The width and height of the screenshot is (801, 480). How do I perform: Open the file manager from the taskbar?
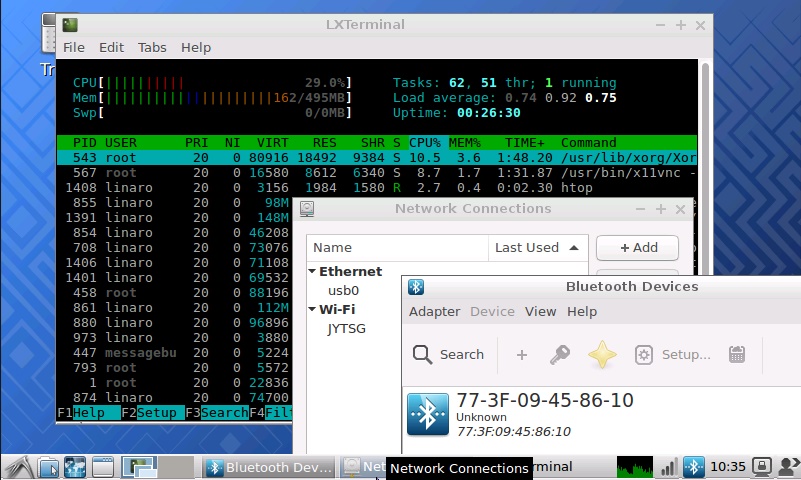click(48, 466)
